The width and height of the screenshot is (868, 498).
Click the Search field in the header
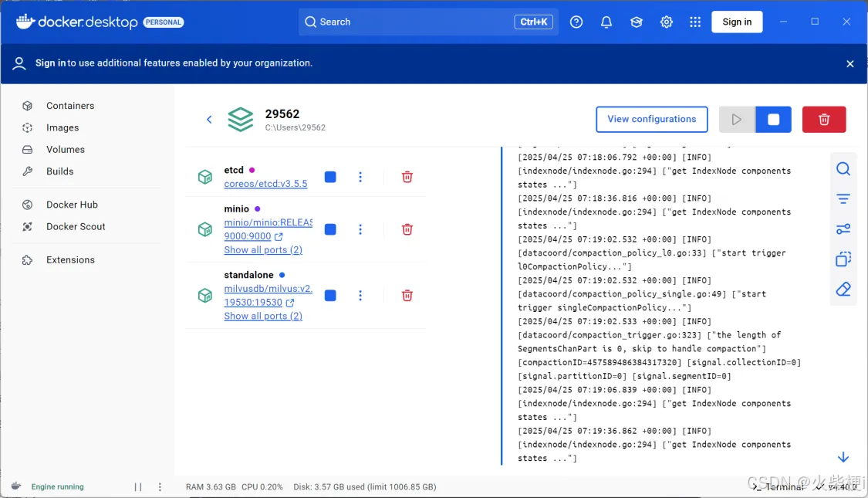[428, 22]
